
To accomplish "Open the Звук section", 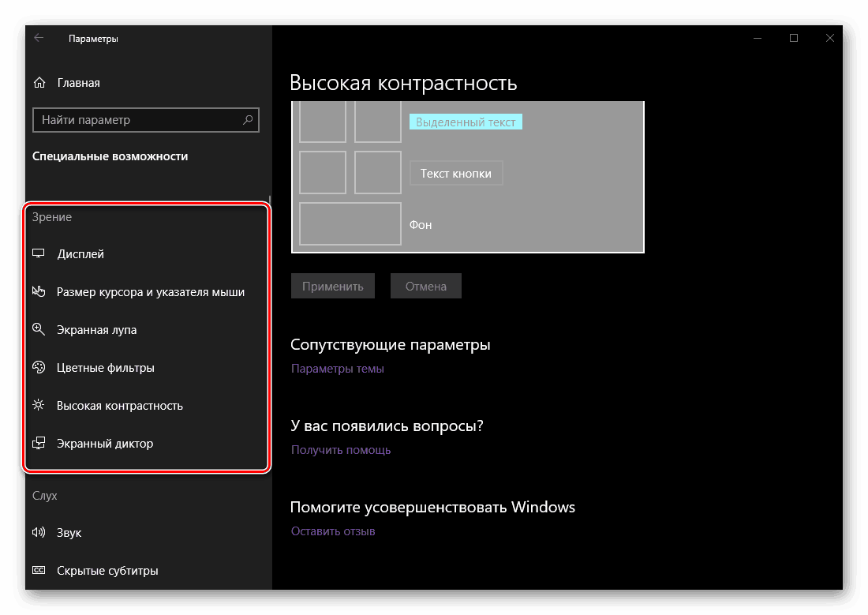I will [x=69, y=533].
